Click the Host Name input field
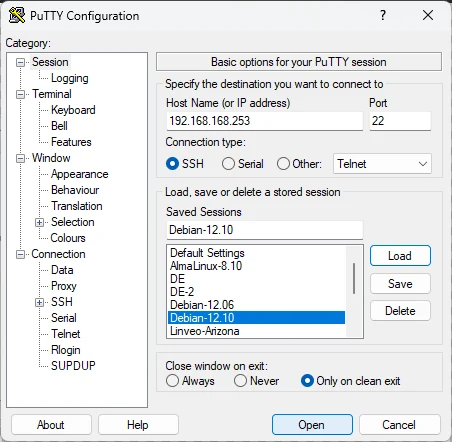The image size is (452, 442). (x=265, y=121)
